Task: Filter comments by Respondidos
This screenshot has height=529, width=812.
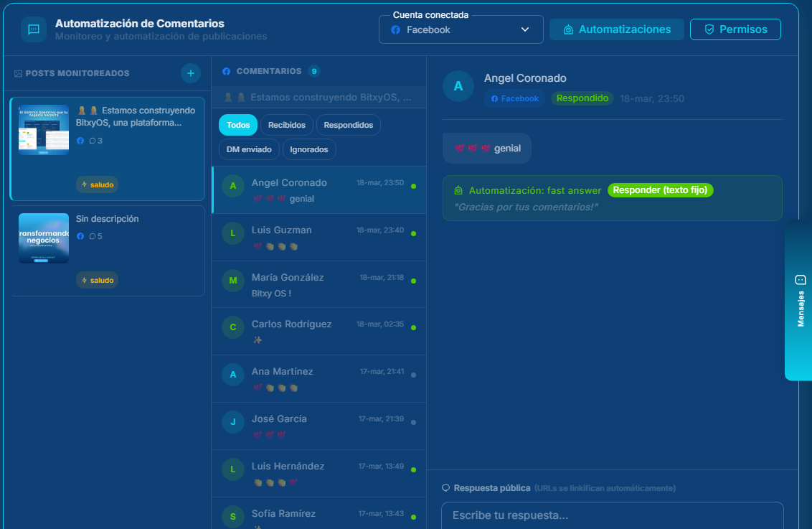Action: pos(348,125)
